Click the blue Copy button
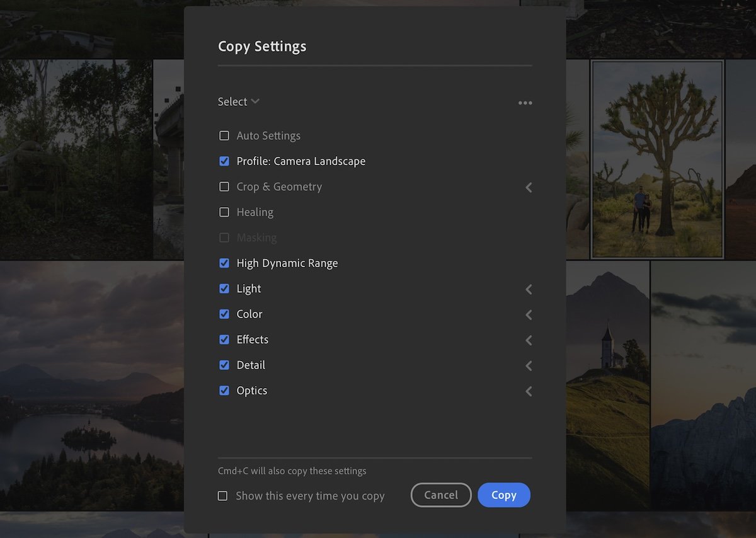The height and width of the screenshot is (538, 756). [503, 495]
